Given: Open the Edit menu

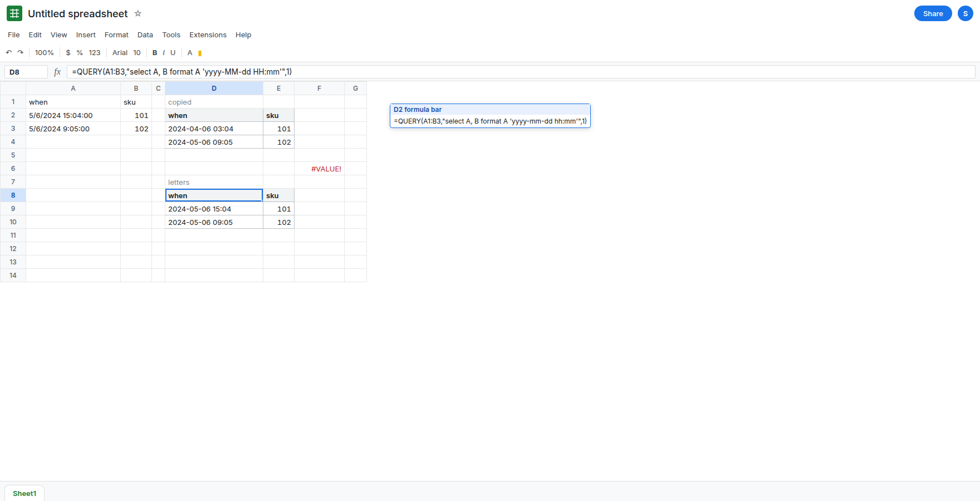Looking at the screenshot, I should 35,35.
